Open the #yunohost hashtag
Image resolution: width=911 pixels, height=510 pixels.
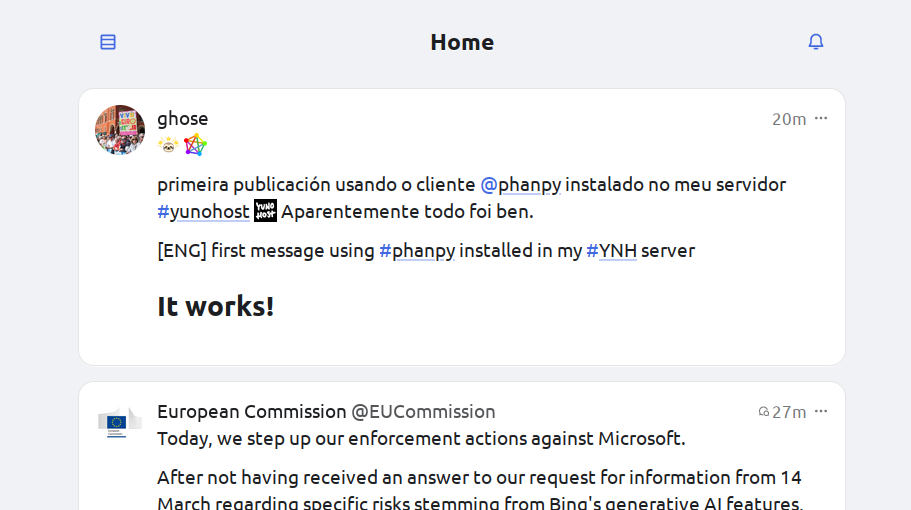(203, 211)
